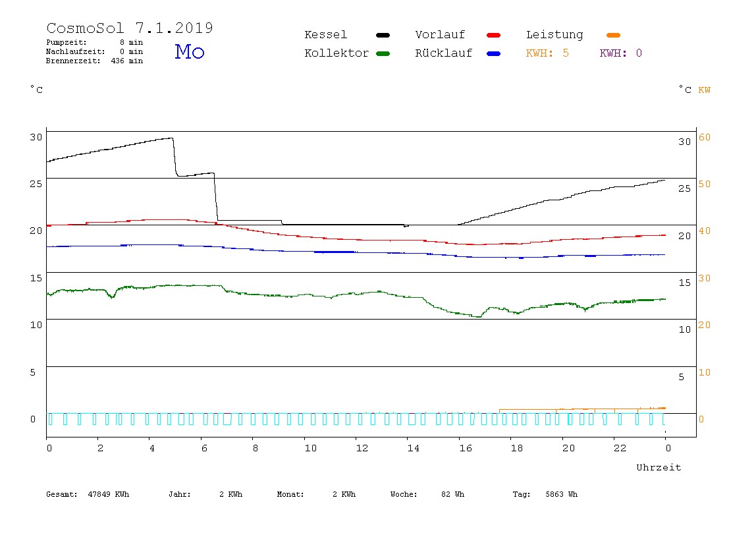Click the orange 30 KW axis label
Image resolution: width=756 pixels, height=535 pixels.
coord(705,278)
